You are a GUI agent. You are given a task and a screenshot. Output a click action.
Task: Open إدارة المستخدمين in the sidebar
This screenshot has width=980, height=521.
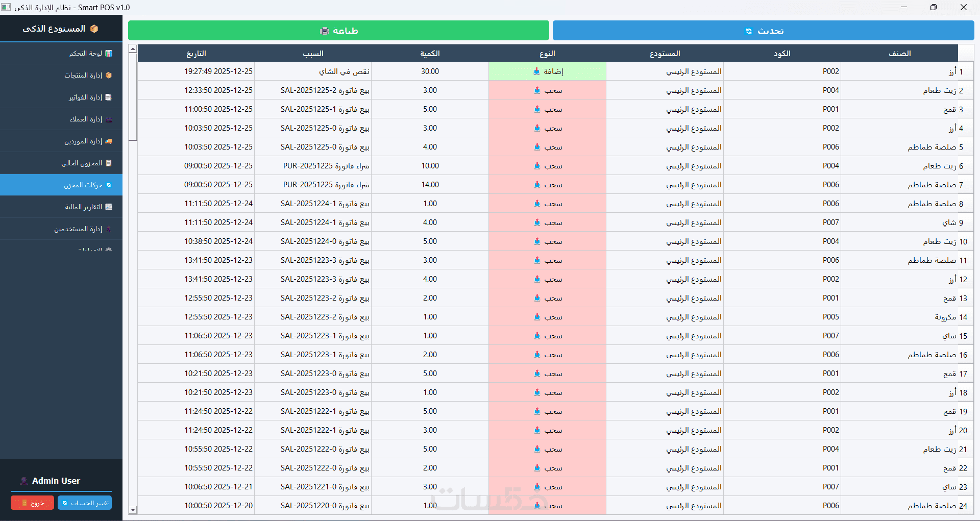(x=61, y=229)
